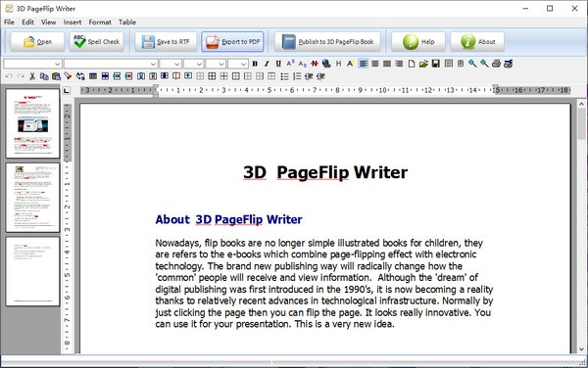The height and width of the screenshot is (368, 588).
Task: Click the Open button in the main toolbar
Action: pos(37,41)
